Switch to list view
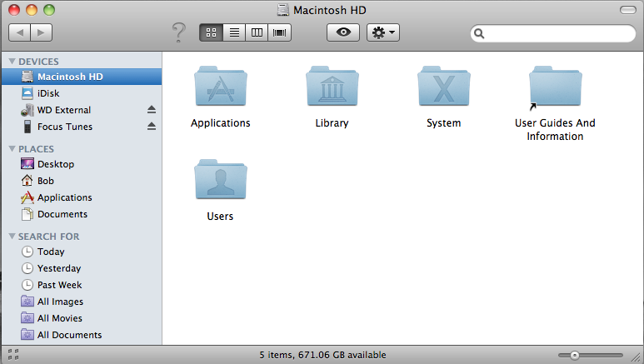 click(234, 32)
